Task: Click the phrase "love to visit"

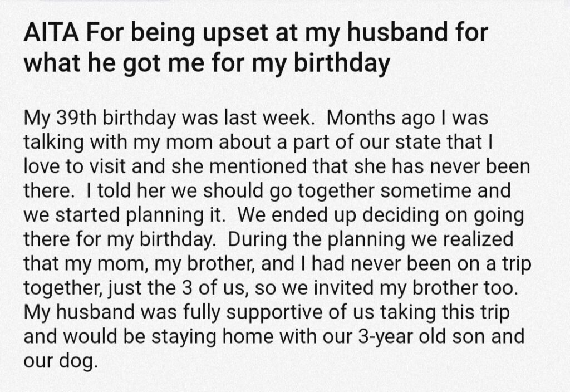Action: (x=75, y=166)
